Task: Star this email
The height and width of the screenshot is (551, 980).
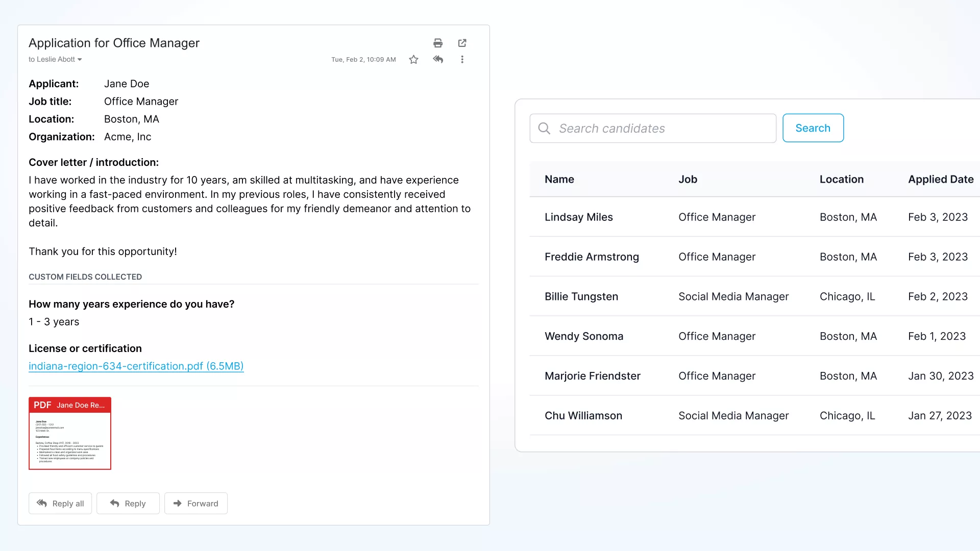Action: point(413,60)
